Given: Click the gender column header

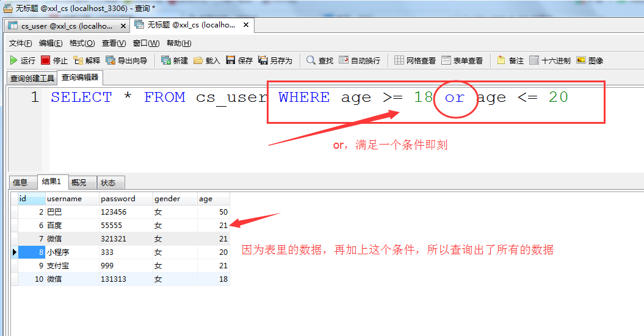Looking at the screenshot, I should click(x=175, y=199).
